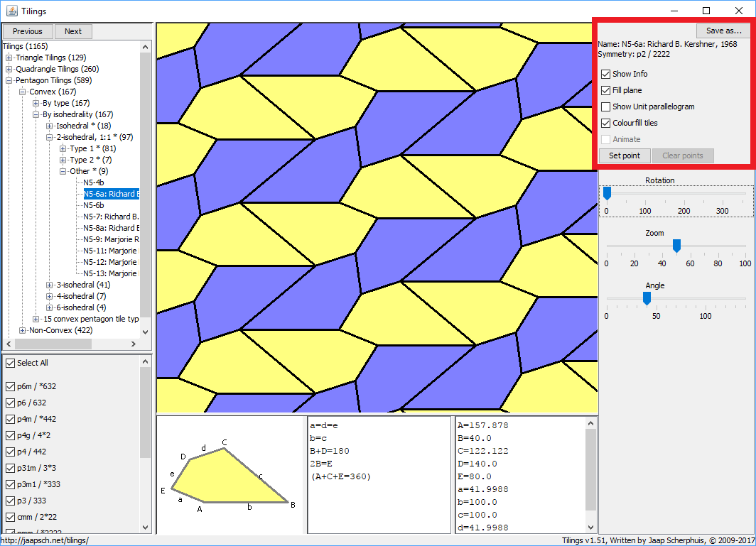756x546 pixels.
Task: Select the N5-4b tiling in tree
Action: coord(94,182)
